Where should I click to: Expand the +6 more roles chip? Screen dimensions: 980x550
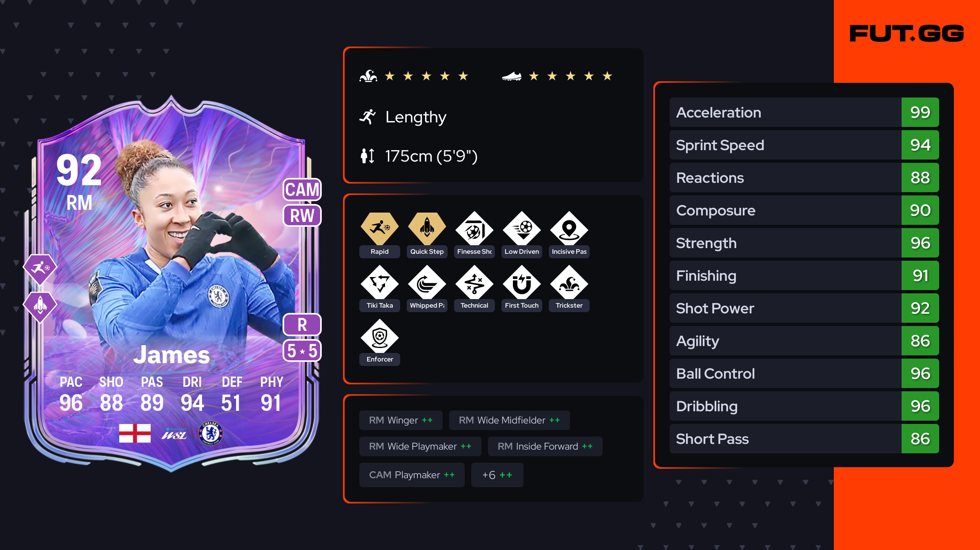(497, 475)
